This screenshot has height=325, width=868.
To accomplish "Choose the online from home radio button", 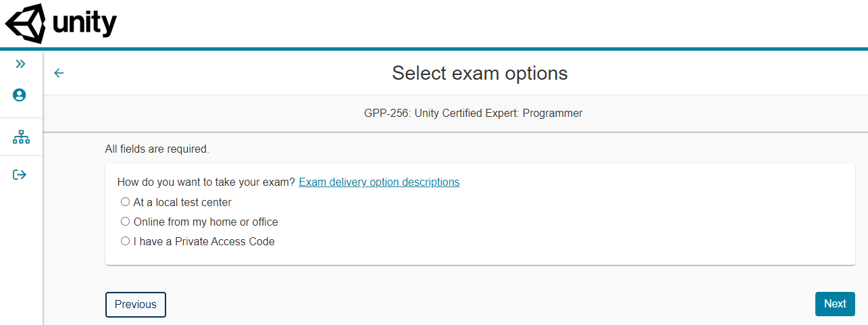I will coord(125,222).
